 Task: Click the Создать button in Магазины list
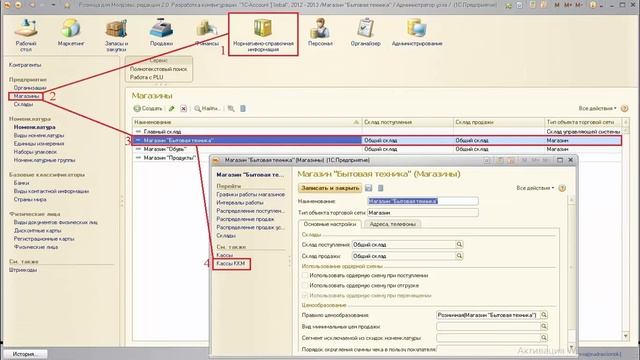coord(148,109)
